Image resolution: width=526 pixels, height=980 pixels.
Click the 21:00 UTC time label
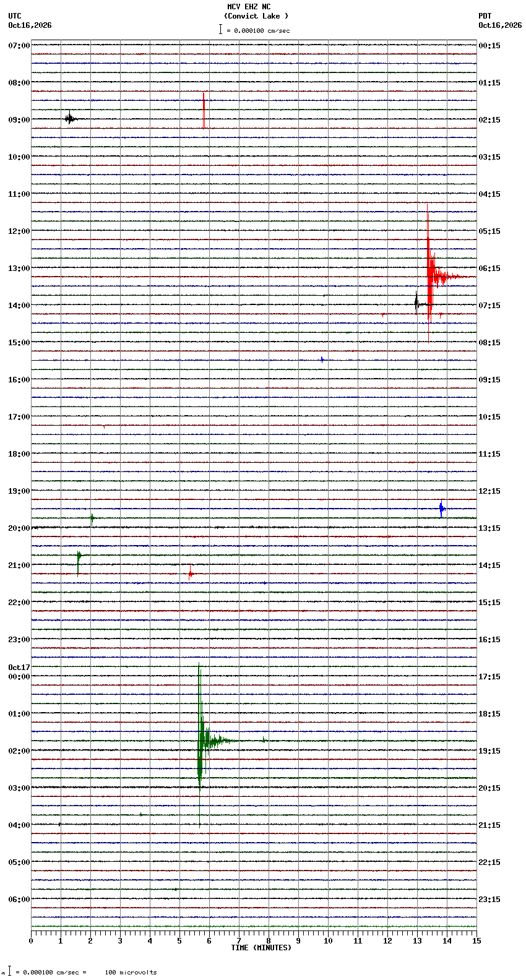(19, 565)
